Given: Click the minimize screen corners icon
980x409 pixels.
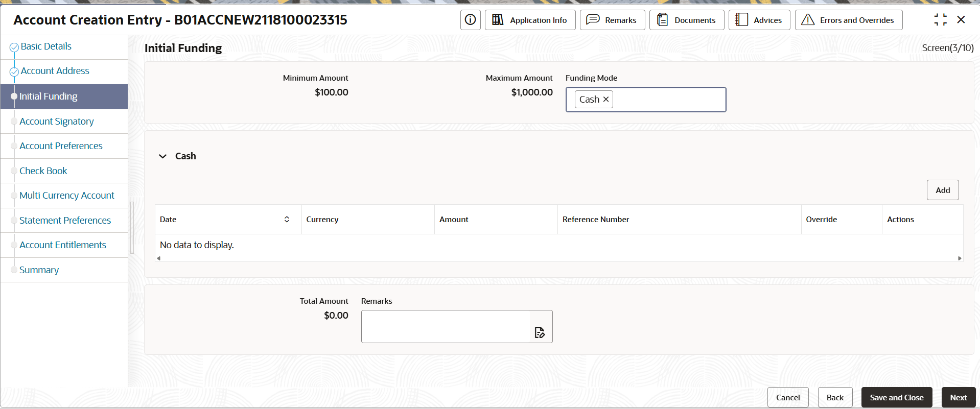Looking at the screenshot, I should point(940,20).
